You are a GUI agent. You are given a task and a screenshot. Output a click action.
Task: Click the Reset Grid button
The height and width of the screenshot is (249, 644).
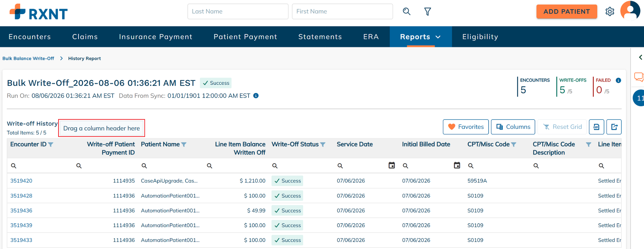562,127
